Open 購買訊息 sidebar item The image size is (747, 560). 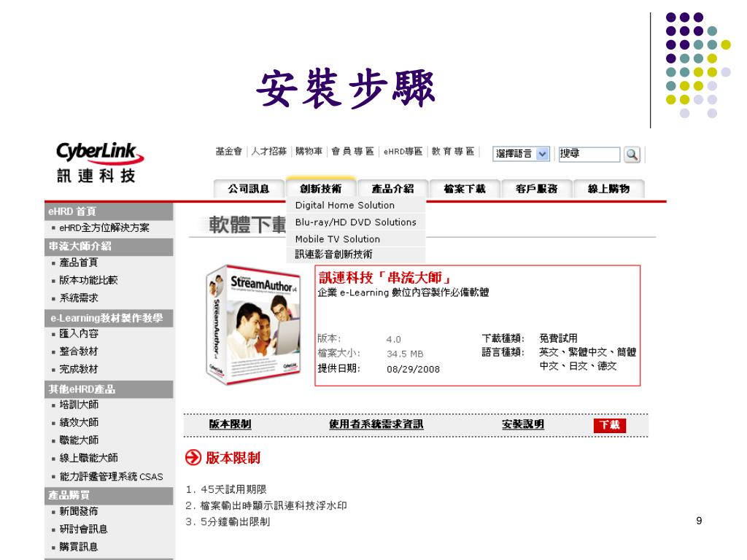tap(79, 547)
